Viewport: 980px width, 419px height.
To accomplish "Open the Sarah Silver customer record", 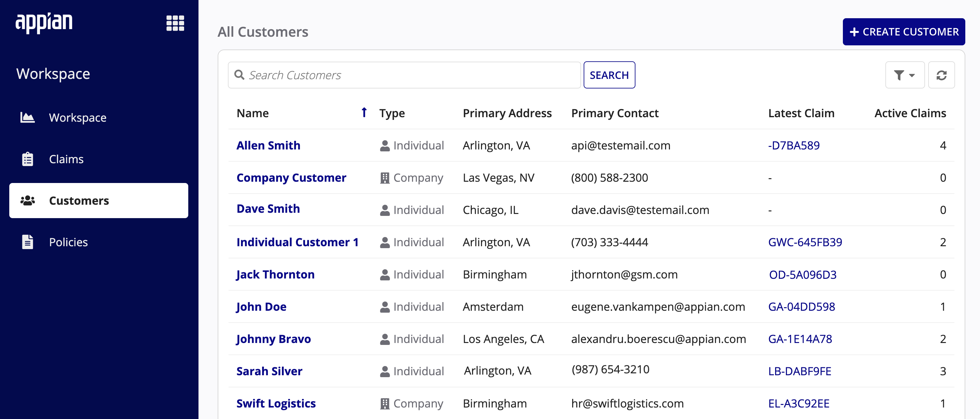I will coord(269,371).
